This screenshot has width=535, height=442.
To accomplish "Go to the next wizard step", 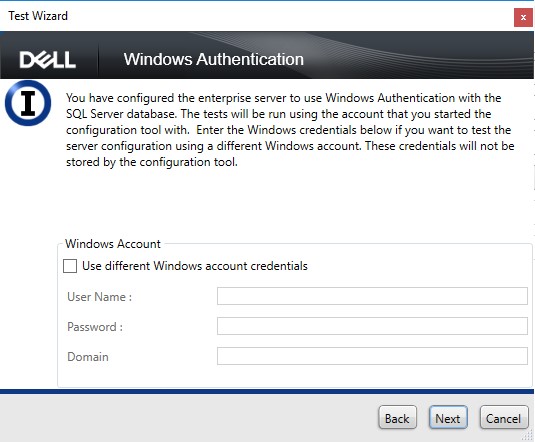I will tap(448, 417).
